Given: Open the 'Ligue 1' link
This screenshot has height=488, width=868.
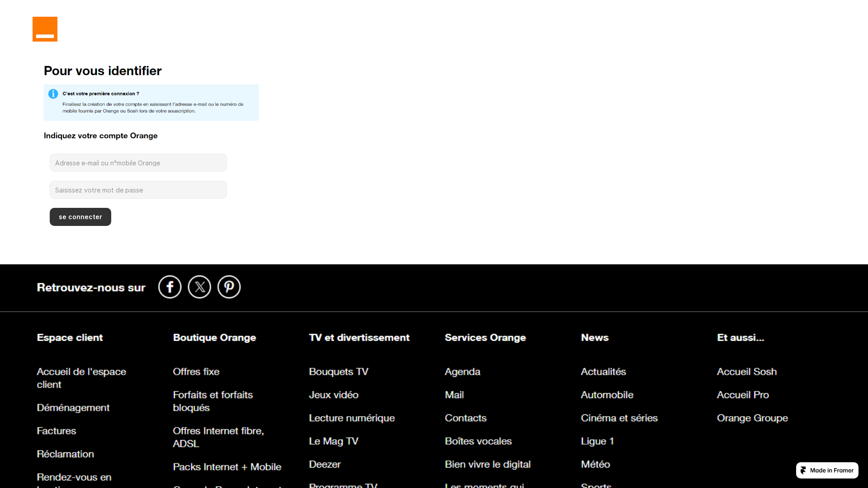Looking at the screenshot, I should click(598, 441).
